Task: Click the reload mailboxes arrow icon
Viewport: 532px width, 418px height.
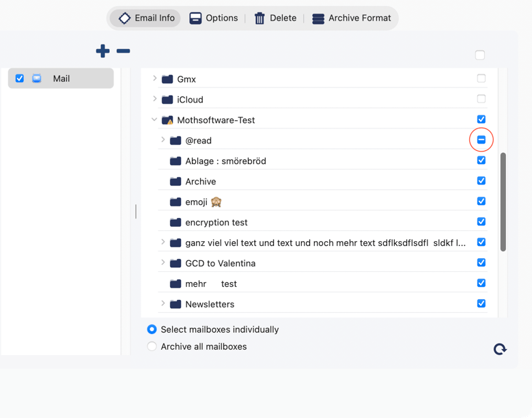Action: pyautogui.click(x=500, y=349)
